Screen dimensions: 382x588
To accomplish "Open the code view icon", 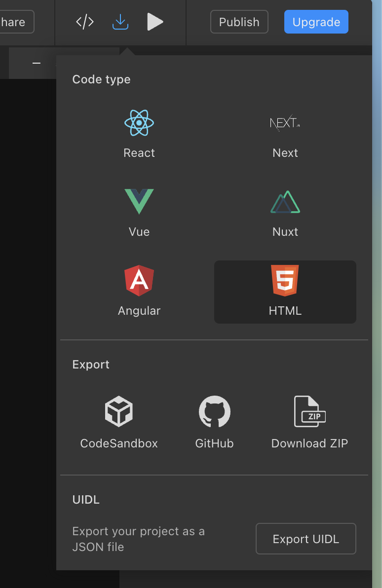I will (85, 22).
